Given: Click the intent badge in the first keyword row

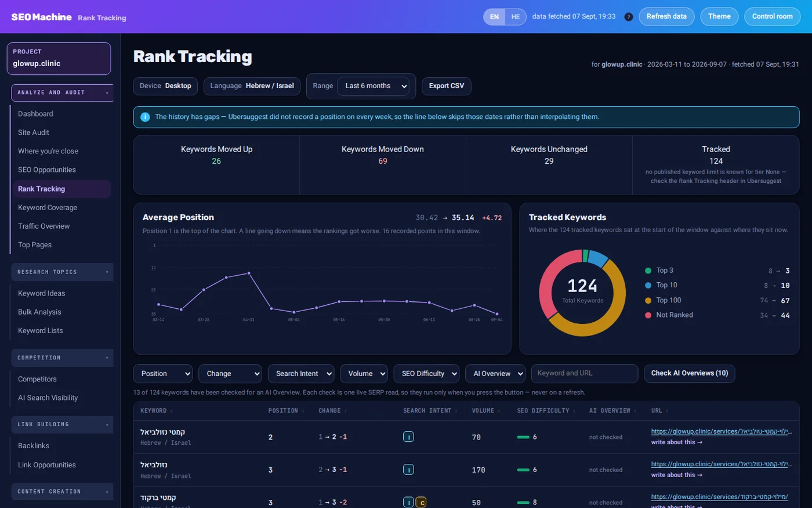Looking at the screenshot, I should pyautogui.click(x=408, y=437).
